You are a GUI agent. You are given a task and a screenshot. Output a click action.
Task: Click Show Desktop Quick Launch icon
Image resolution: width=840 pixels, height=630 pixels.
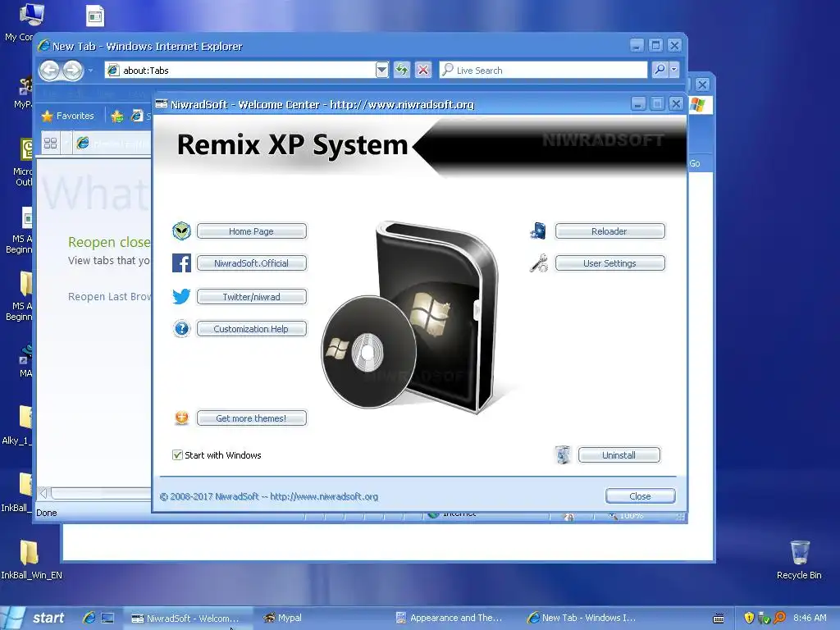pos(107,618)
